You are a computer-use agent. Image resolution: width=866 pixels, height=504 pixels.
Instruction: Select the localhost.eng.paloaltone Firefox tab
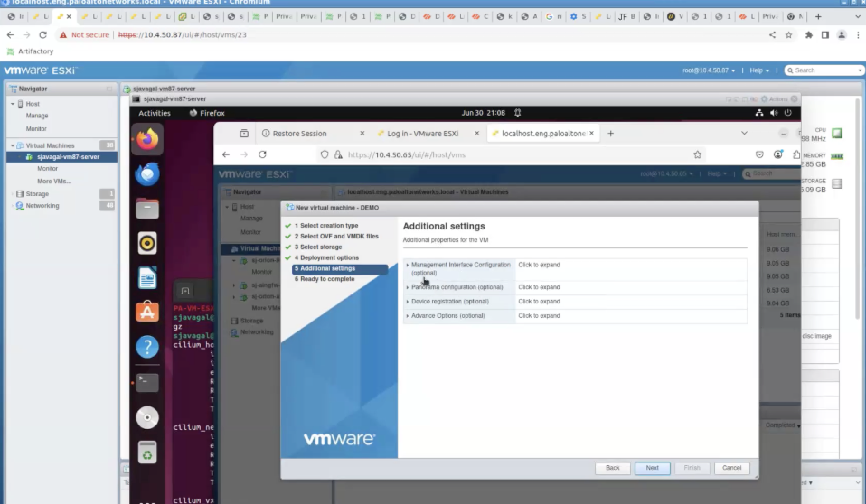pos(544,133)
